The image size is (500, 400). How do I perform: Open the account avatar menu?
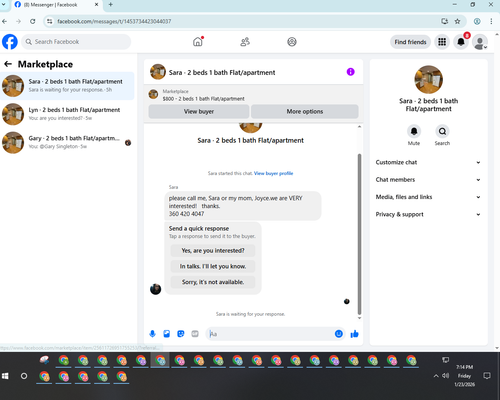(480, 42)
